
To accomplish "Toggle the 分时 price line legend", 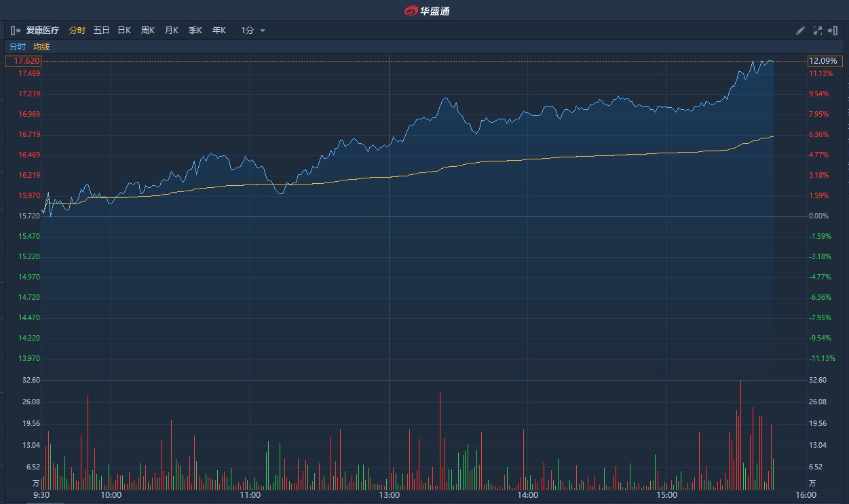I will [17, 47].
